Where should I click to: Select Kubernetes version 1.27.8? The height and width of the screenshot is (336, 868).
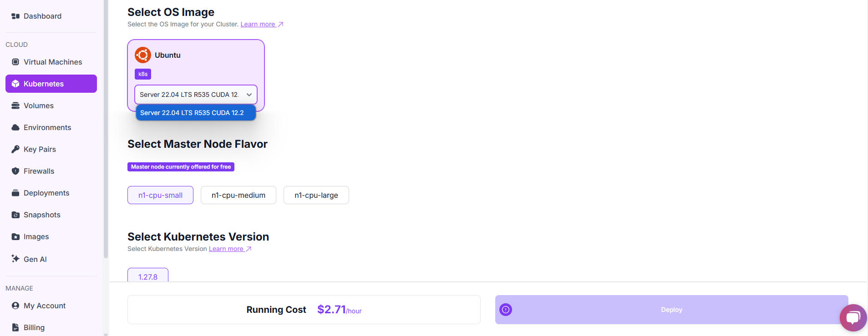coord(148,276)
